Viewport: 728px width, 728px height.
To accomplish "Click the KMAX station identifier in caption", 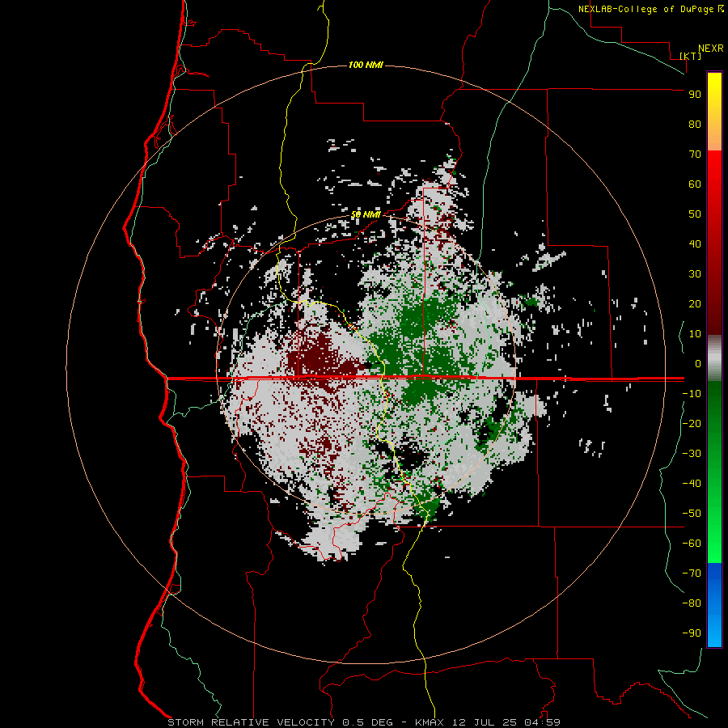I will 429,722.
